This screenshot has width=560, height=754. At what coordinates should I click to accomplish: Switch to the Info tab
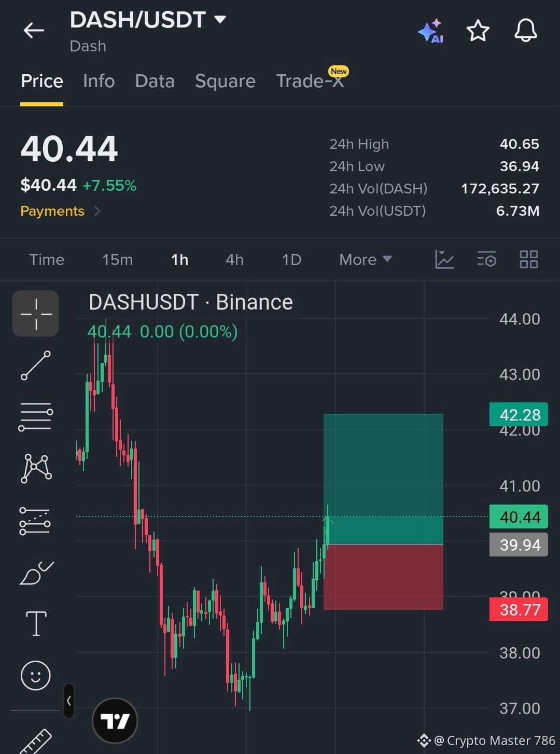pyautogui.click(x=99, y=81)
